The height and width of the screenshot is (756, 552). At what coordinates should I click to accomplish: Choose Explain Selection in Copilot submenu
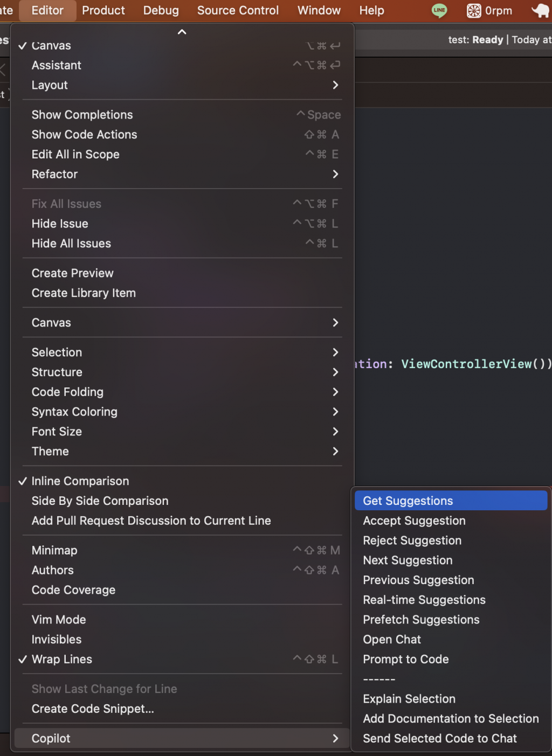tap(409, 699)
